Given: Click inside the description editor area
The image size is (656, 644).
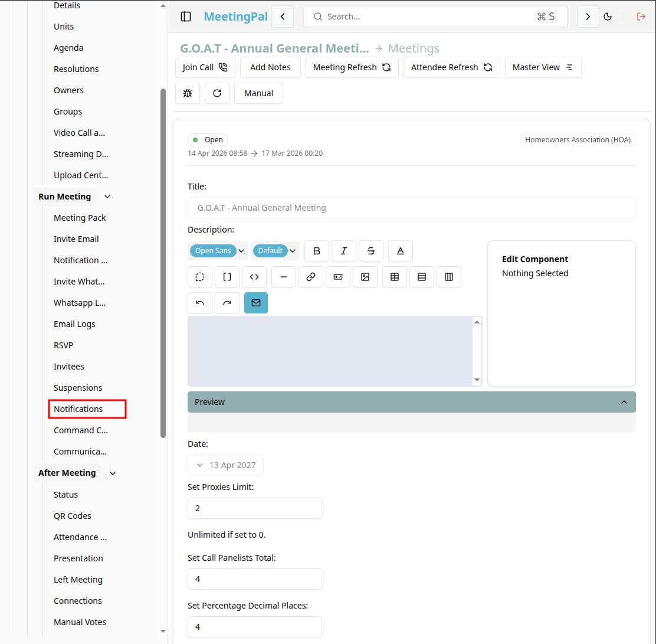Looking at the screenshot, I should click(330, 351).
